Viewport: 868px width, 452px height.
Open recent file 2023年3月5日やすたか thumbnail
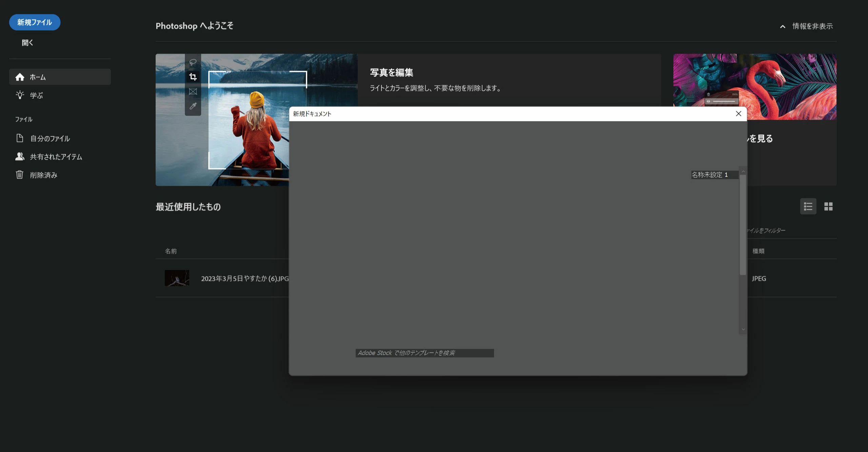177,278
